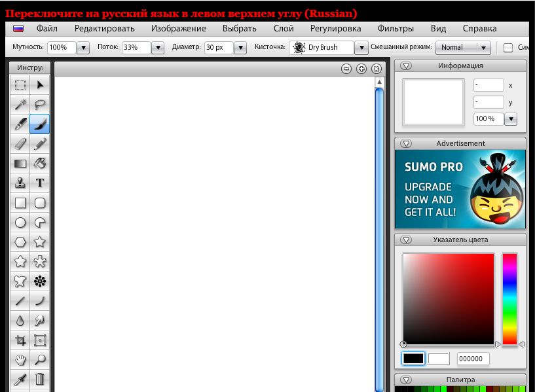Click the hex color input field 000000
This screenshot has width=535, height=392.
[x=473, y=359]
